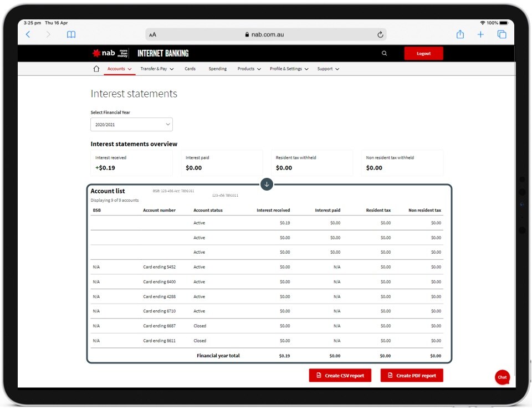532x410 pixels.
Task: Open the Chat bubble
Action: [x=502, y=377]
